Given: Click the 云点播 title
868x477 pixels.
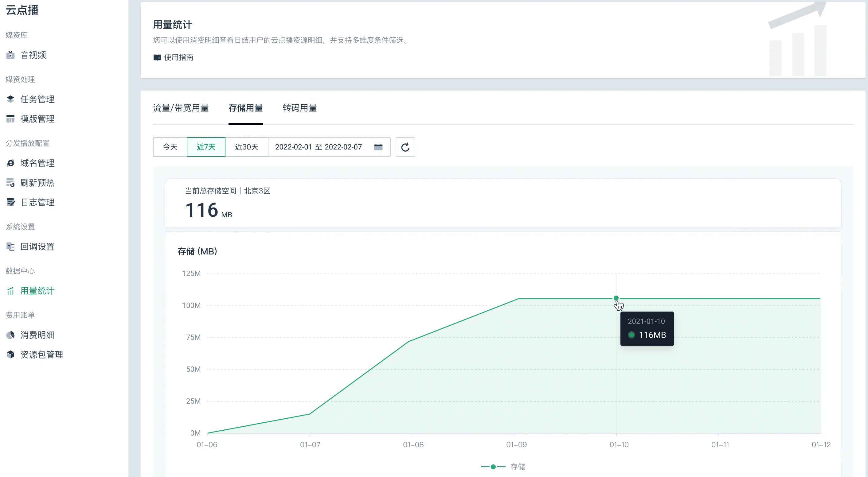Looking at the screenshot, I should click(x=22, y=10).
